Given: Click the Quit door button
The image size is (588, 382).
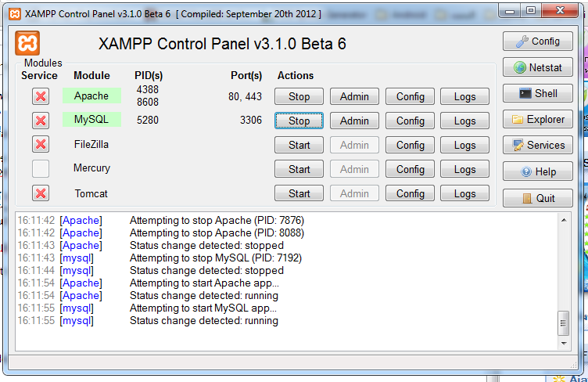Looking at the screenshot, I should tap(538, 198).
